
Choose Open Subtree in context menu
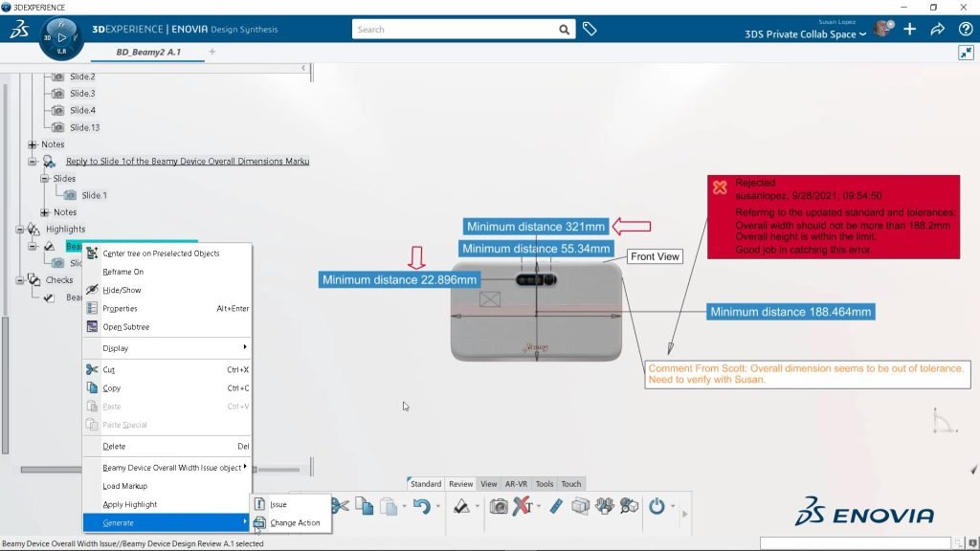coord(167,327)
